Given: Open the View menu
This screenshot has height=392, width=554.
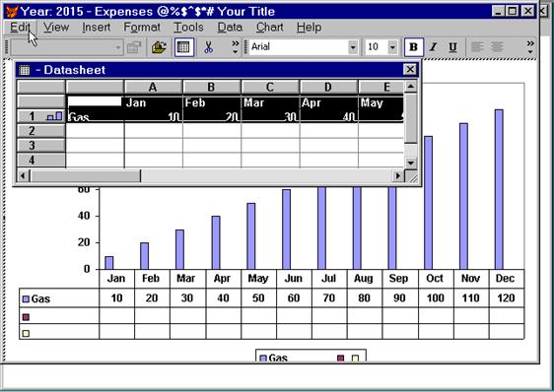Looking at the screenshot, I should (56, 28).
